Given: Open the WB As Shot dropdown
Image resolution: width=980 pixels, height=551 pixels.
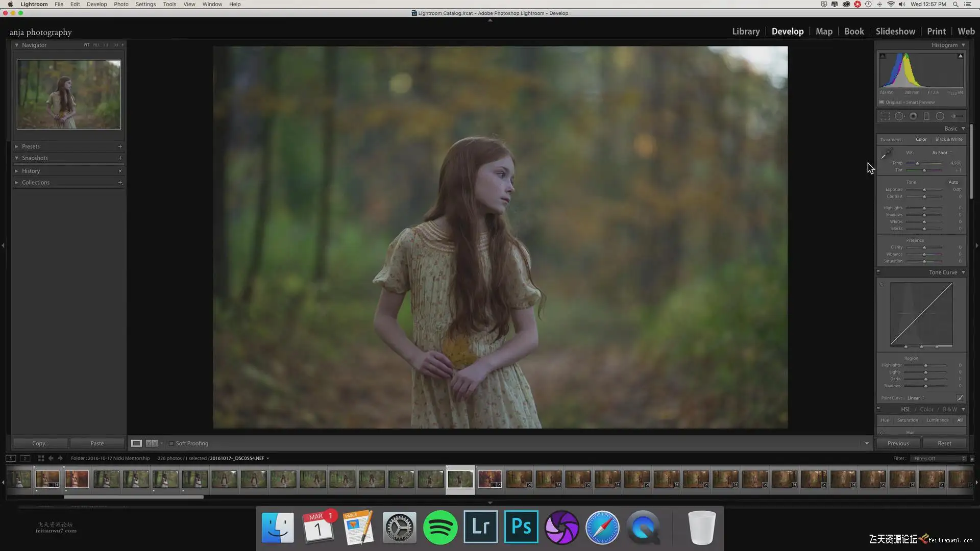Looking at the screenshot, I should click(x=942, y=153).
